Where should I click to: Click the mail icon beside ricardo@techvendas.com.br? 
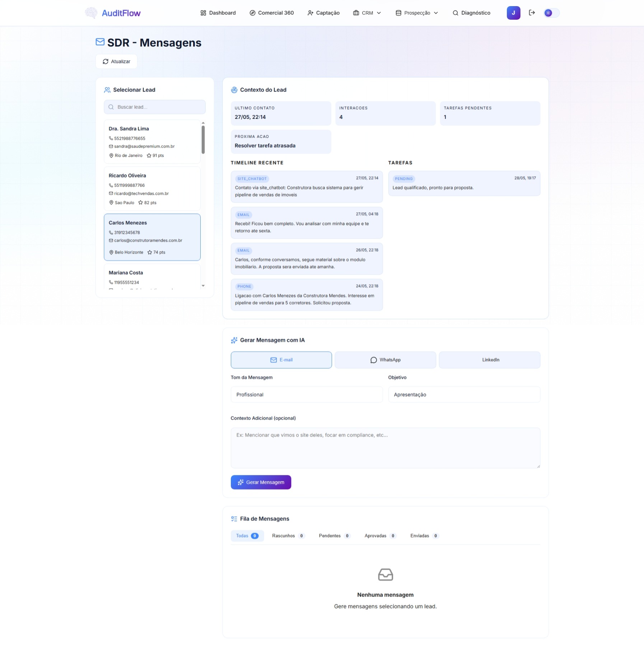click(x=111, y=193)
